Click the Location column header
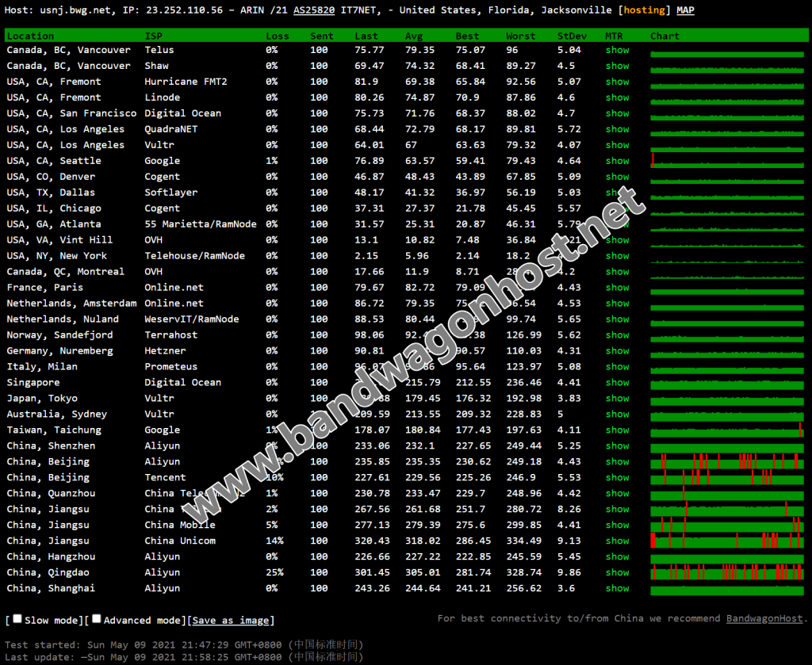This screenshot has height=665, width=812. point(30,36)
